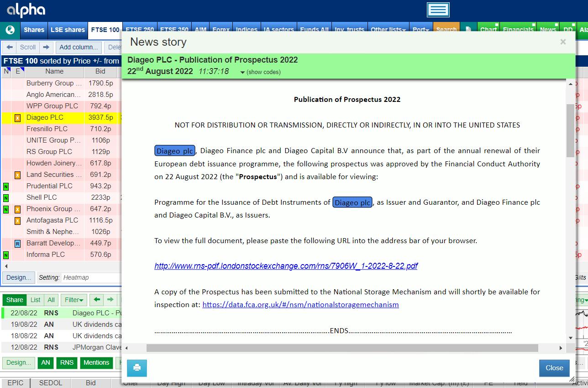Toggle the Share news filter
Screen dimensions: 588x388
(x=15, y=300)
